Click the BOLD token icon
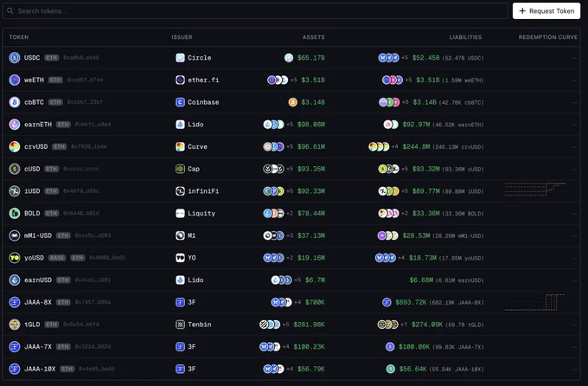 (x=15, y=213)
